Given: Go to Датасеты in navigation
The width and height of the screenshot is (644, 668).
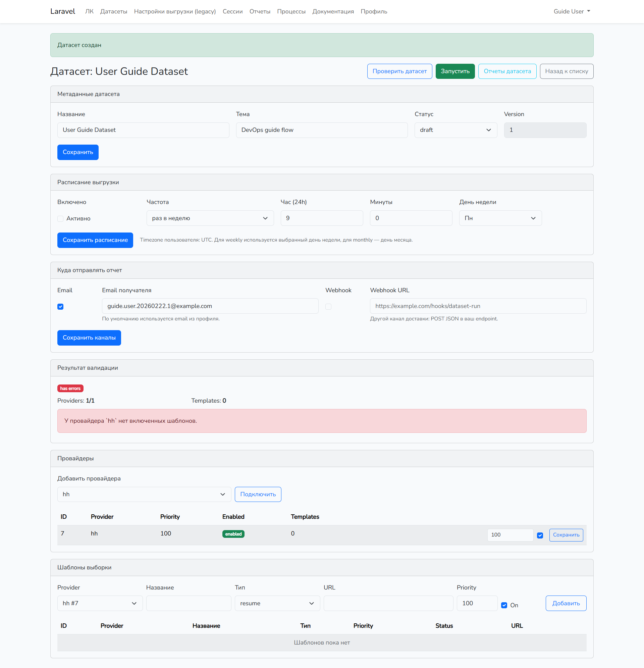Looking at the screenshot, I should click(x=113, y=11).
